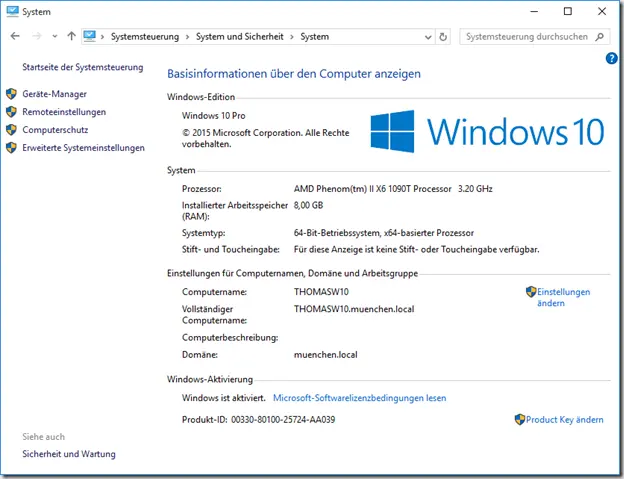Expand chevron before Systemsteuerung breadcrumb

pyautogui.click(x=102, y=37)
